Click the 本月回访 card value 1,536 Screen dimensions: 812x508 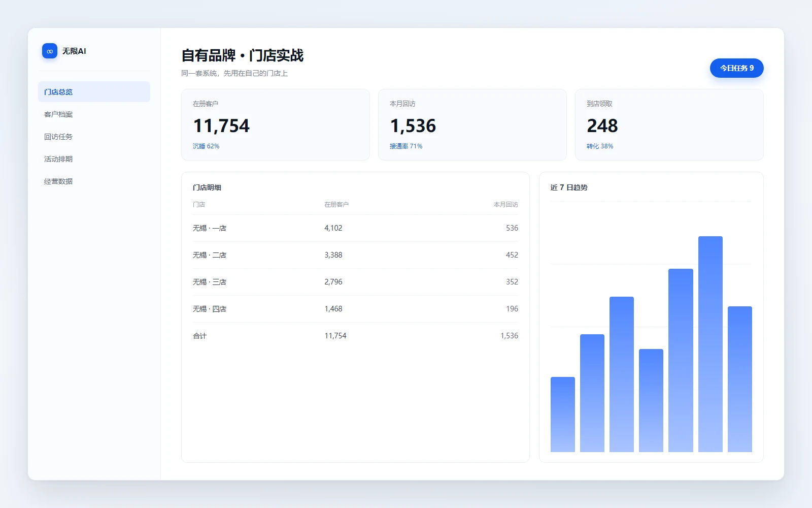click(x=413, y=125)
